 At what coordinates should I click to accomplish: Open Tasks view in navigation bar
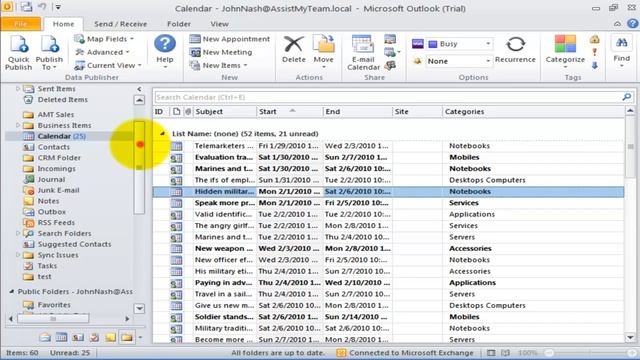click(x=94, y=337)
